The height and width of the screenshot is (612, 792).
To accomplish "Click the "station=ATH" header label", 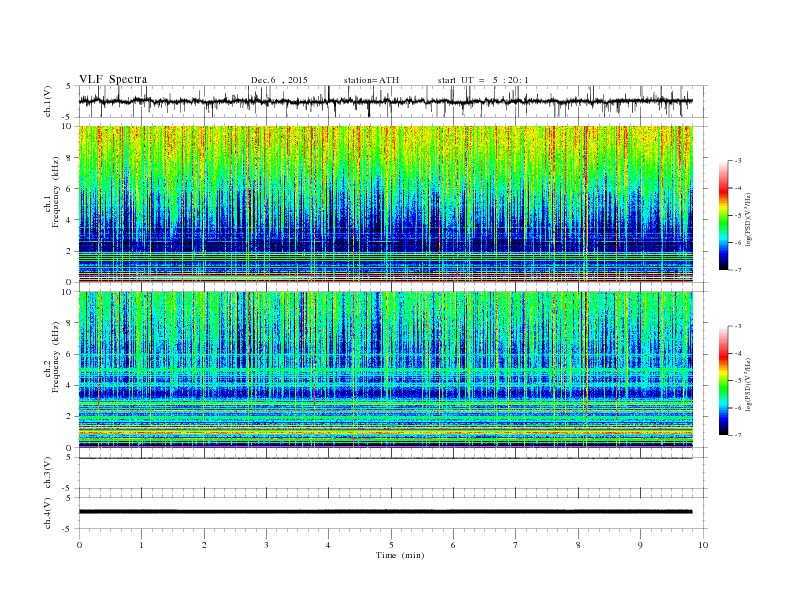I will [x=371, y=80].
